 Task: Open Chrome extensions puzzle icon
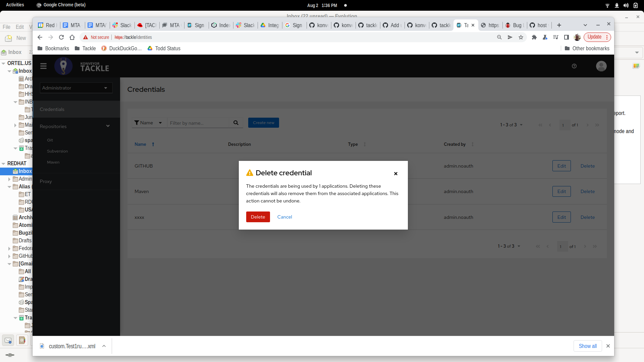pyautogui.click(x=534, y=37)
